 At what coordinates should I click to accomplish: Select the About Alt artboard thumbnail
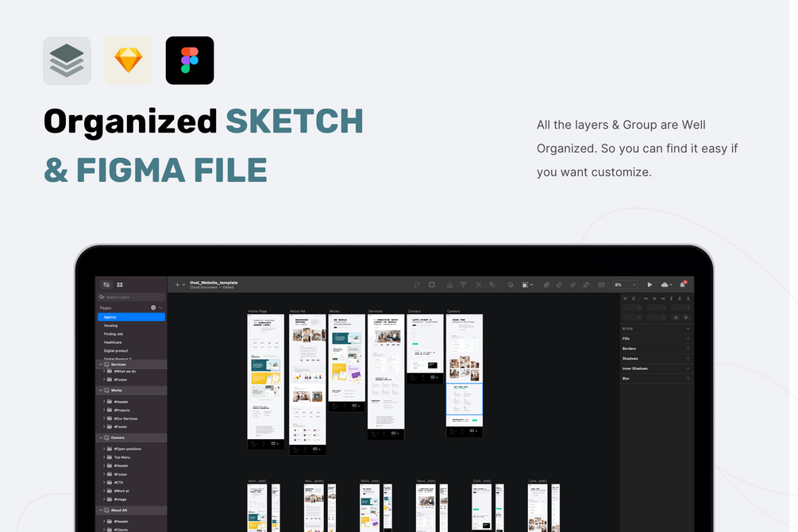click(x=307, y=384)
